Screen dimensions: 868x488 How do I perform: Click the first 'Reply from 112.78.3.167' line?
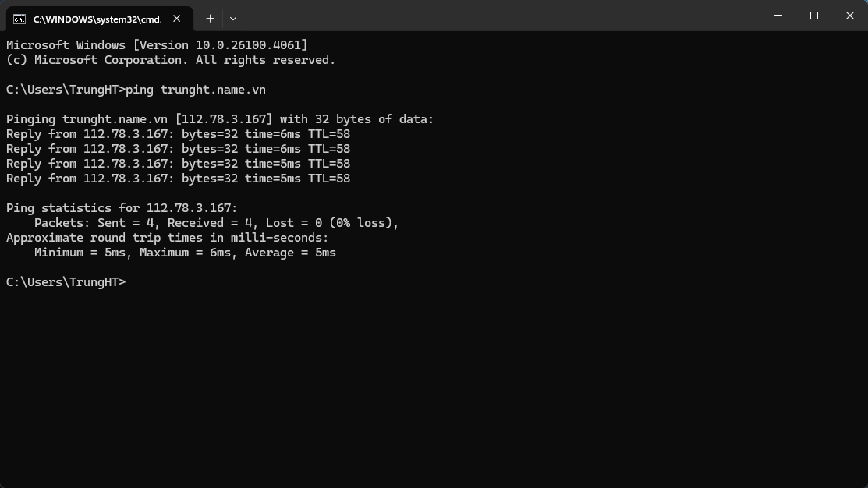(x=178, y=134)
